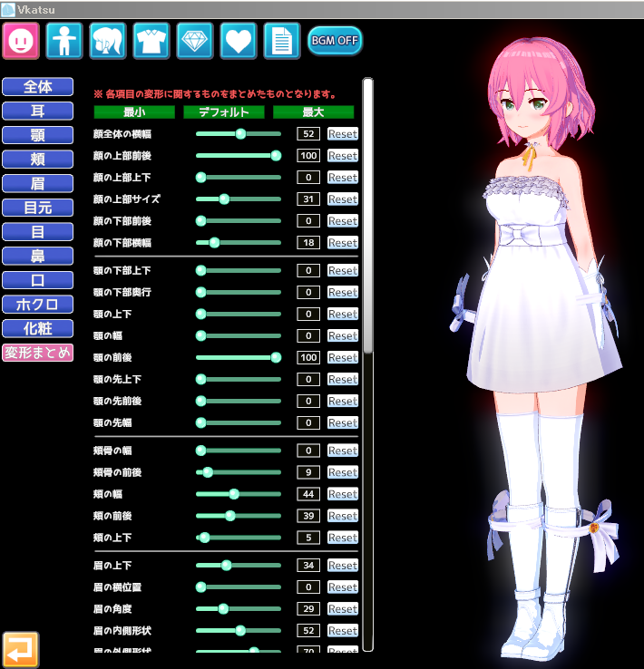Click the vertical scrollbar of settings list
644x669 pixels.
[367, 218]
